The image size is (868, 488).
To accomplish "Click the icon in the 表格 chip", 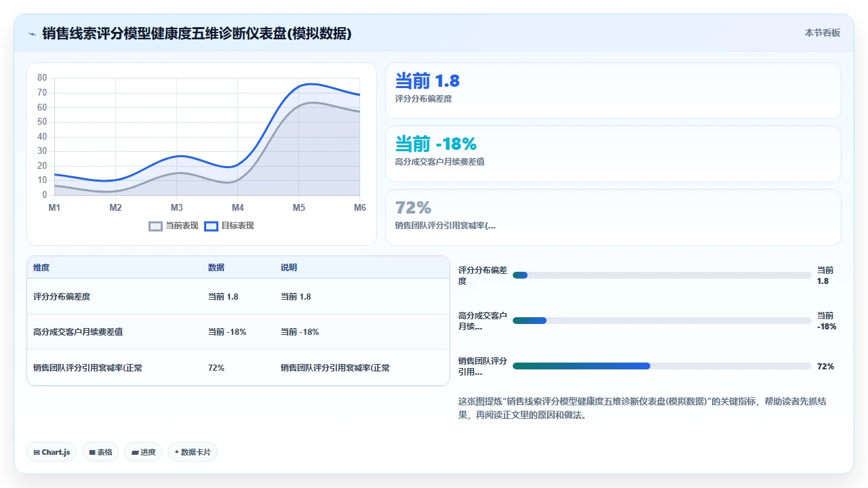I will [x=92, y=452].
